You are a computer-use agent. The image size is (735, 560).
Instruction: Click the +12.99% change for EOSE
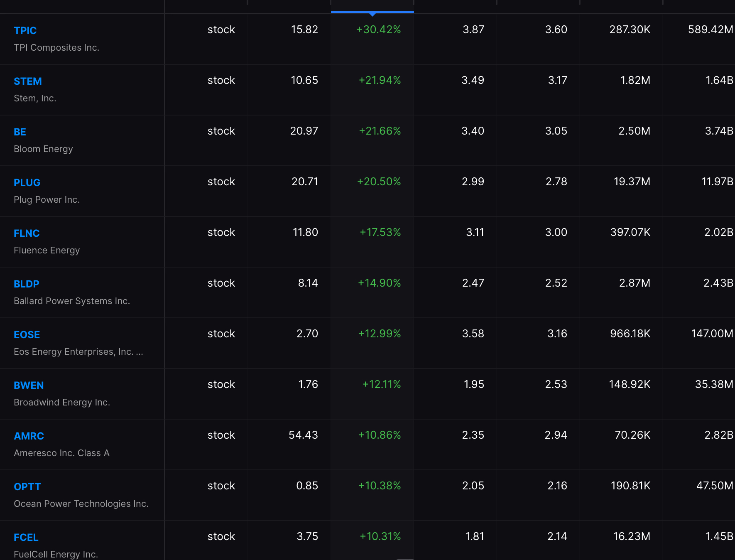(379, 334)
